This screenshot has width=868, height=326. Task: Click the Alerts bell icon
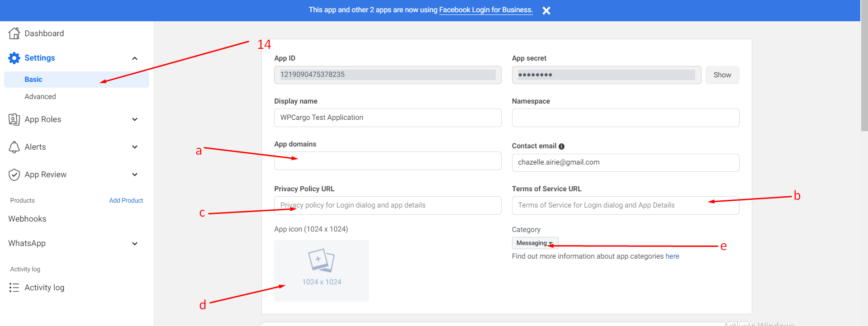14,147
